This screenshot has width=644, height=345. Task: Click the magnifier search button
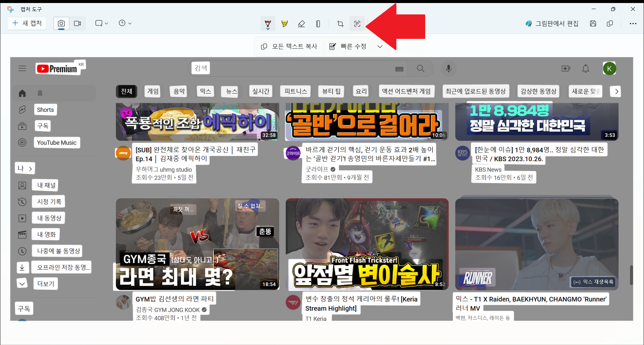click(x=421, y=69)
